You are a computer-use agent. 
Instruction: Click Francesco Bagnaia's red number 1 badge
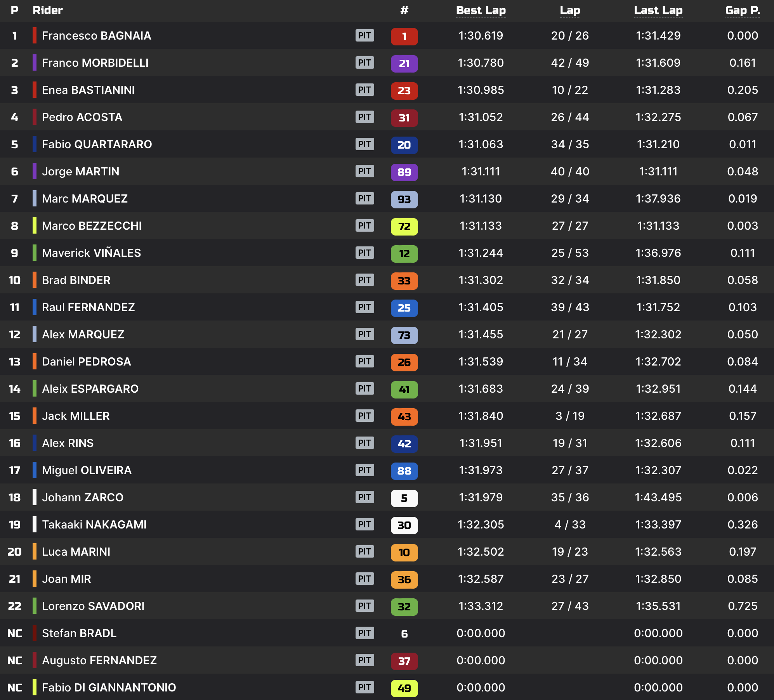point(404,36)
